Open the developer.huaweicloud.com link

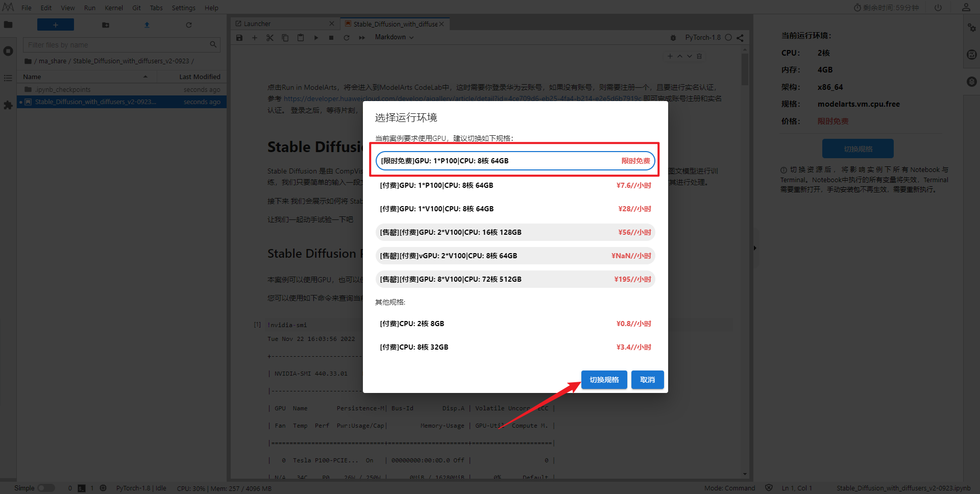[462, 98]
